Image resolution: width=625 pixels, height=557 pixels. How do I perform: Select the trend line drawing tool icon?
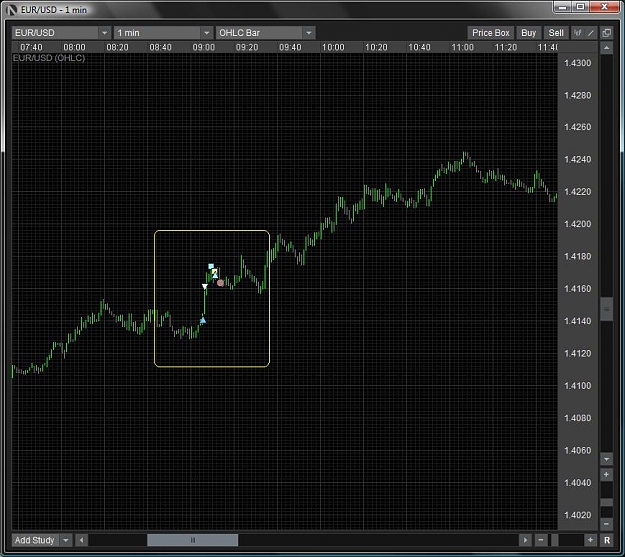[591, 33]
